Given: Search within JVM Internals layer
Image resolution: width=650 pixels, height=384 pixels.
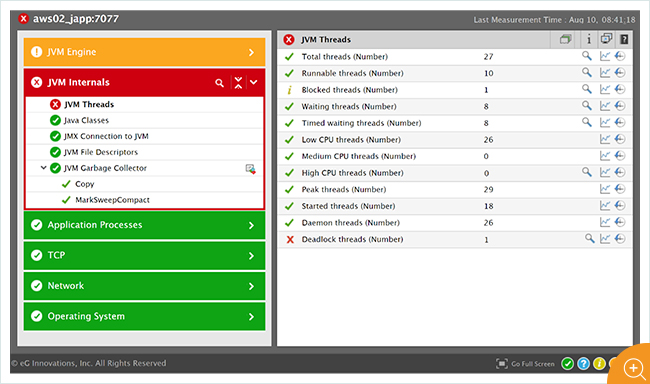Looking at the screenshot, I should [x=219, y=83].
